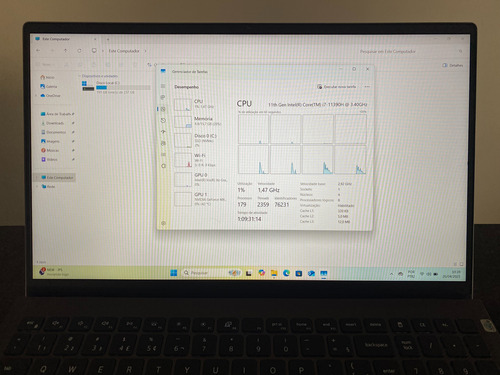Click the threads count 2359
The width and height of the screenshot is (500, 375).
pyautogui.click(x=263, y=204)
